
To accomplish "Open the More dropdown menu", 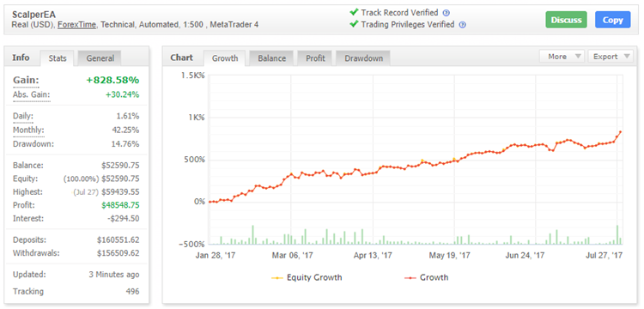I will point(562,57).
